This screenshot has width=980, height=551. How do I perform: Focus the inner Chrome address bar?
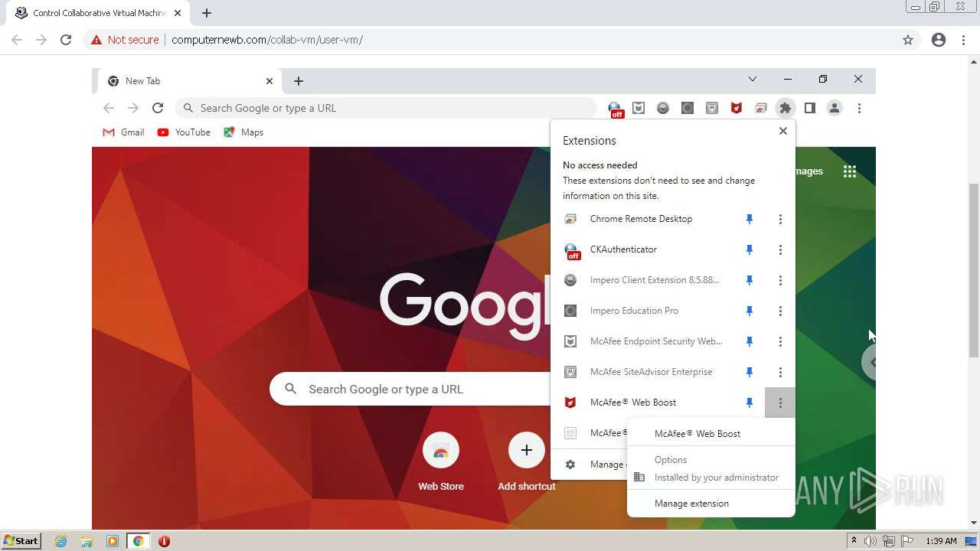click(387, 108)
